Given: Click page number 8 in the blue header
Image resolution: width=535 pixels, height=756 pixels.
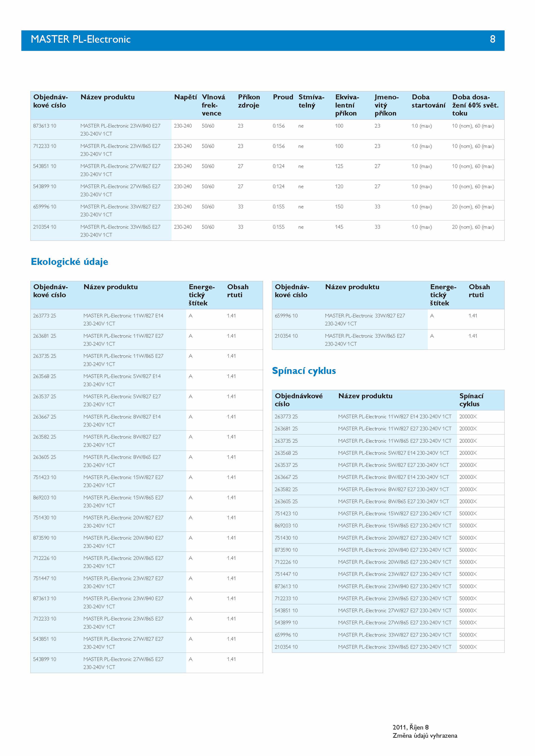Looking at the screenshot, I should tap(492, 39).
